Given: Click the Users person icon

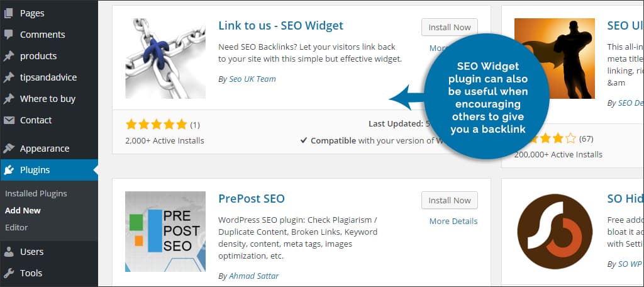Looking at the screenshot, I should pyautogui.click(x=9, y=252).
